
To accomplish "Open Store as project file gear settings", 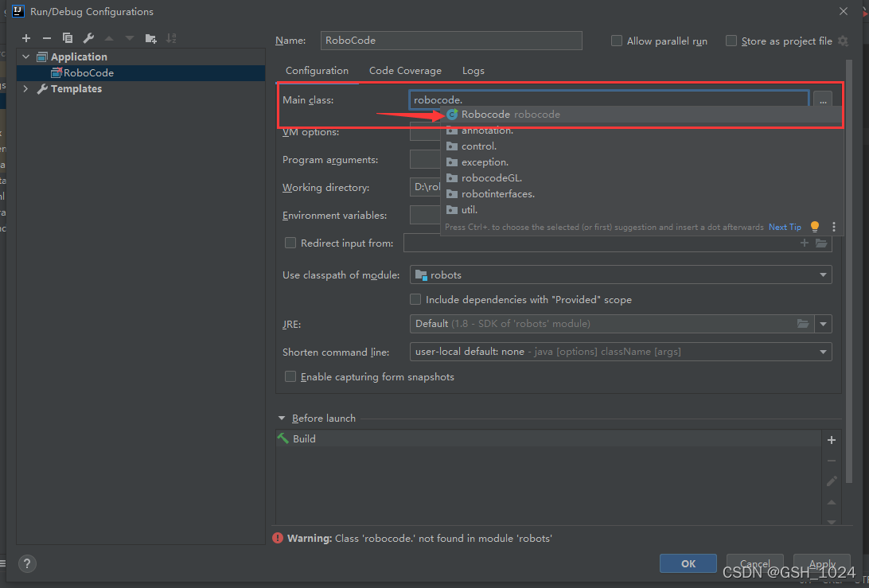I will pos(843,41).
